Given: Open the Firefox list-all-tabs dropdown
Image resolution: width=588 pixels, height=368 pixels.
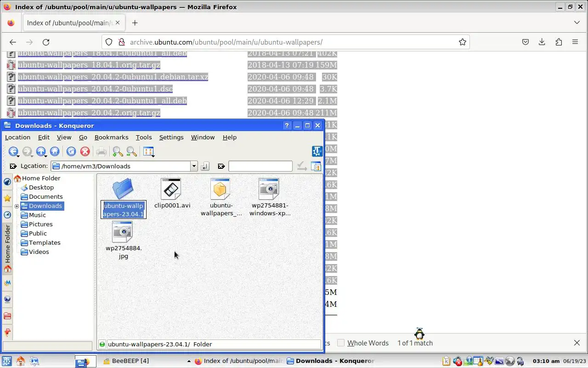Looking at the screenshot, I should (x=577, y=23).
